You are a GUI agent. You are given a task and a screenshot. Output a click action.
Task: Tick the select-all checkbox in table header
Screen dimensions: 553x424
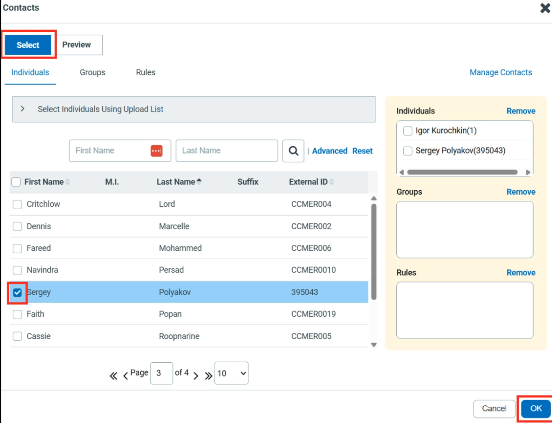(x=16, y=182)
